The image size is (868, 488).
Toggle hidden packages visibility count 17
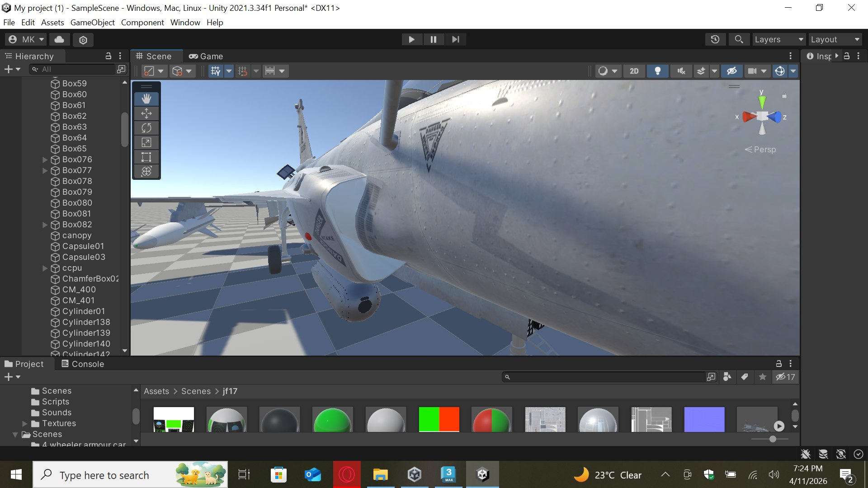point(786,377)
